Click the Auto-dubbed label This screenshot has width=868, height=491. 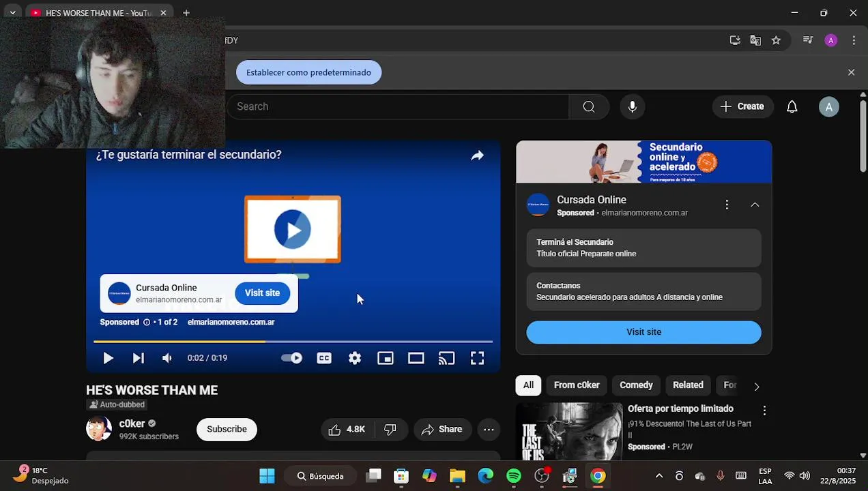point(117,404)
